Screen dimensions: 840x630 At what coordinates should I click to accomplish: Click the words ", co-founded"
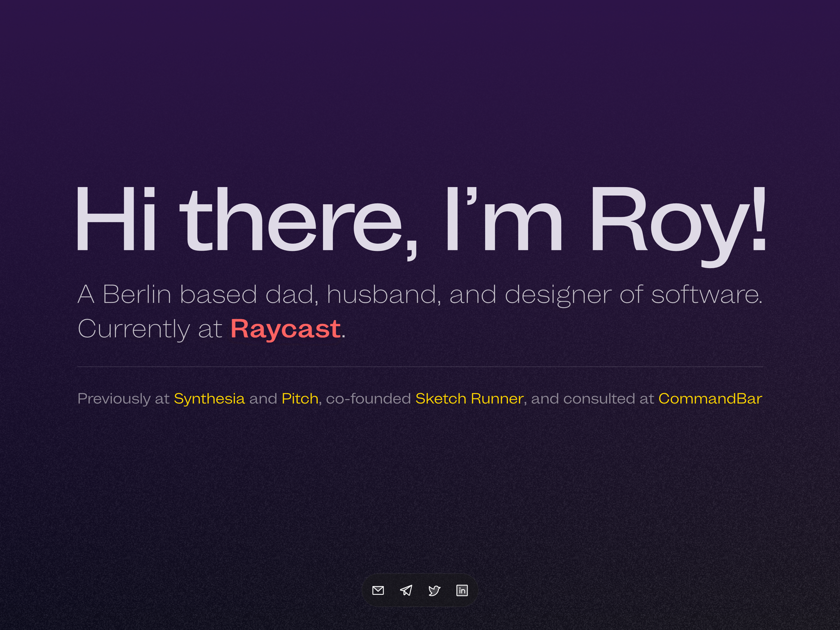pos(365,399)
